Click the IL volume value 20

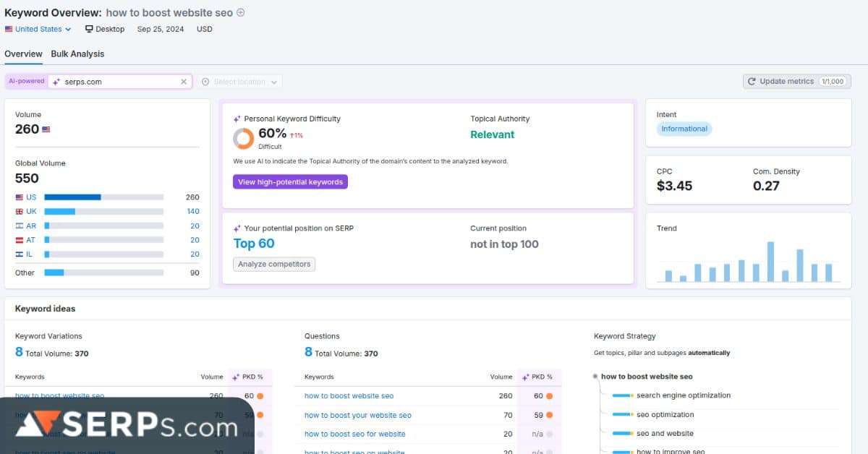coord(195,254)
